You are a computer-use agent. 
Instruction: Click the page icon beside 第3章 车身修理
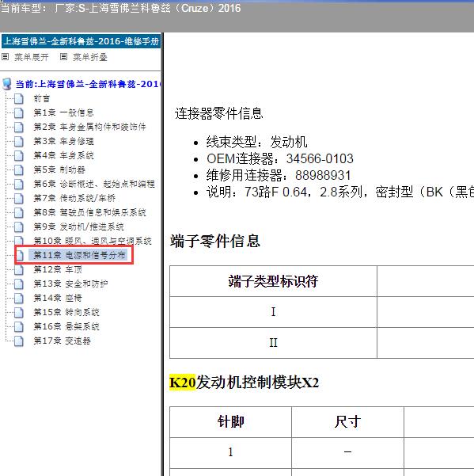point(19,141)
